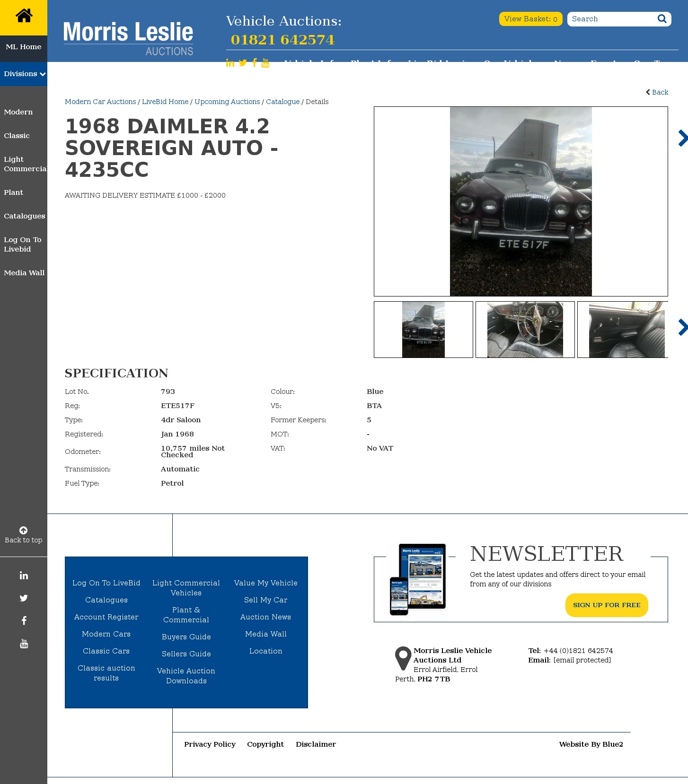688x784 pixels.
Task: Open the LinkedIn icon in header
Action: 230,63
